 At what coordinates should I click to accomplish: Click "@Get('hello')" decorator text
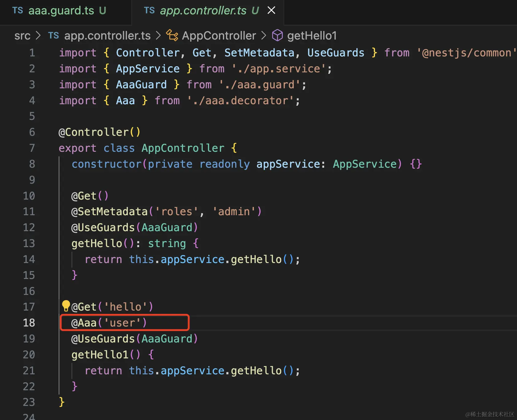(112, 307)
